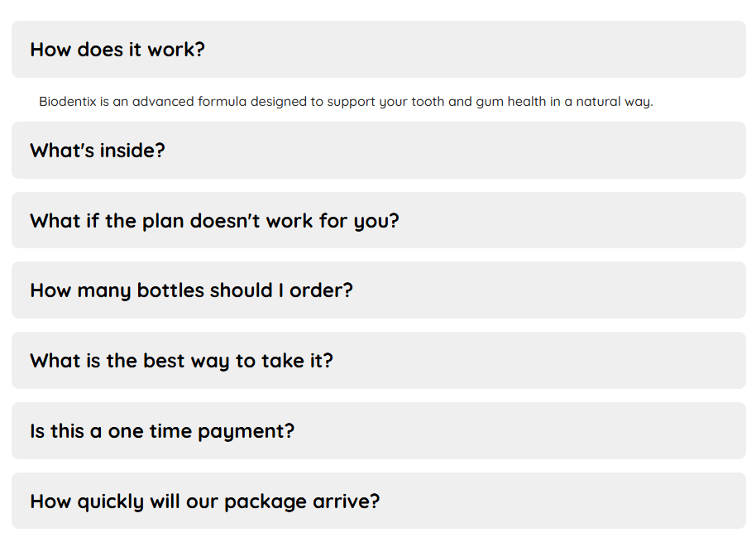Collapse the 'How does it work?' accordion
Screen dimensions: 756x547
pos(378,50)
